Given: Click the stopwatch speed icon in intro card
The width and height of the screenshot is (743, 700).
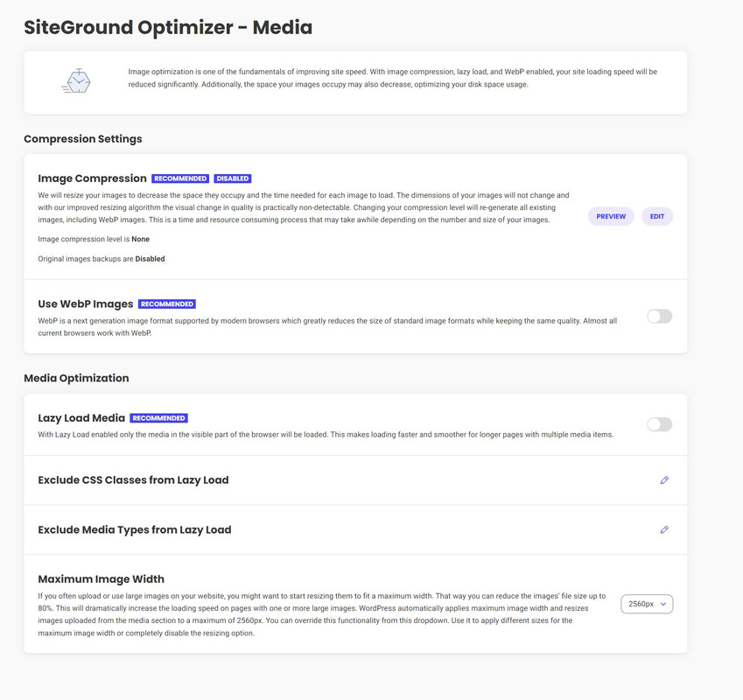Looking at the screenshot, I should pyautogui.click(x=76, y=80).
